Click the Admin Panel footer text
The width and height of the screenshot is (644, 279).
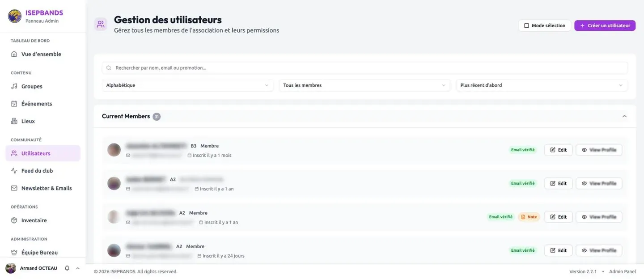(x=623, y=271)
